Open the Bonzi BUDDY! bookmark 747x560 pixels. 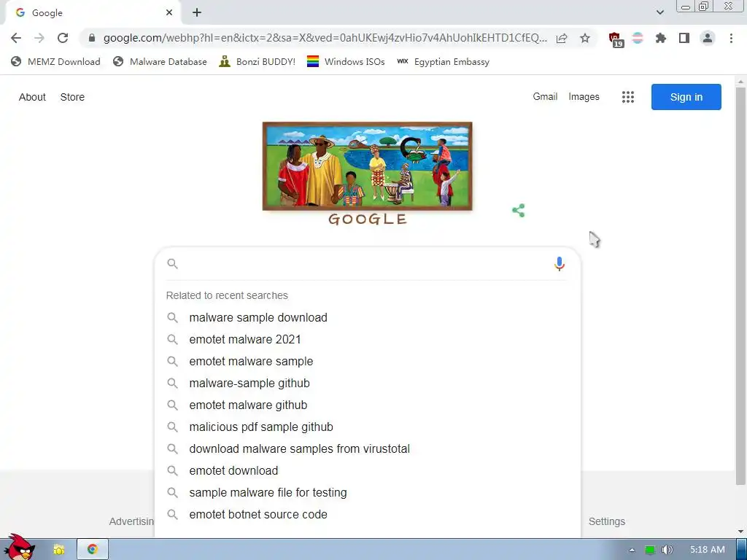click(258, 62)
